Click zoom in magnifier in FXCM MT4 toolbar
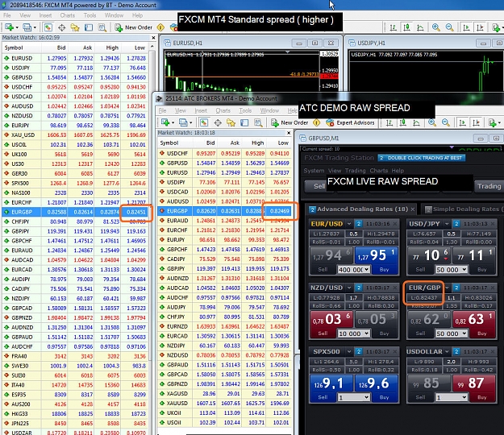Viewport: 504px width, 435px height. point(435,27)
